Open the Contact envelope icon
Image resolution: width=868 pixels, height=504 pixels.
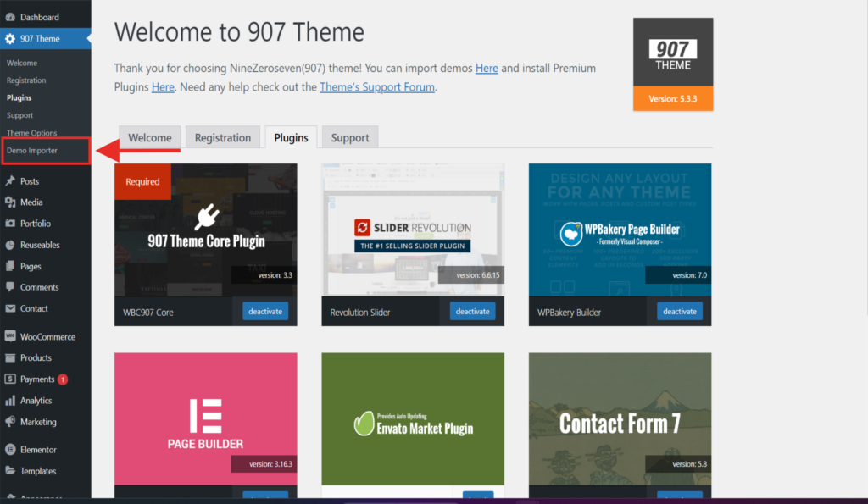10,308
